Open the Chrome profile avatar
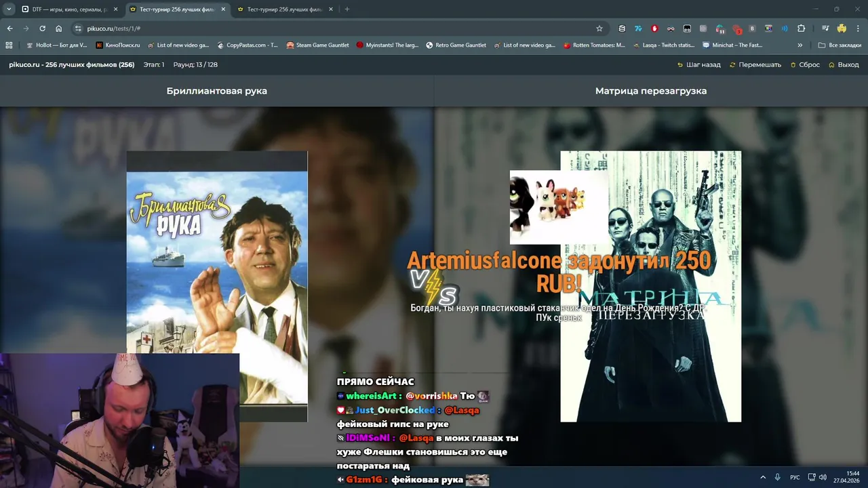The height and width of the screenshot is (488, 868). pyautogui.click(x=842, y=28)
